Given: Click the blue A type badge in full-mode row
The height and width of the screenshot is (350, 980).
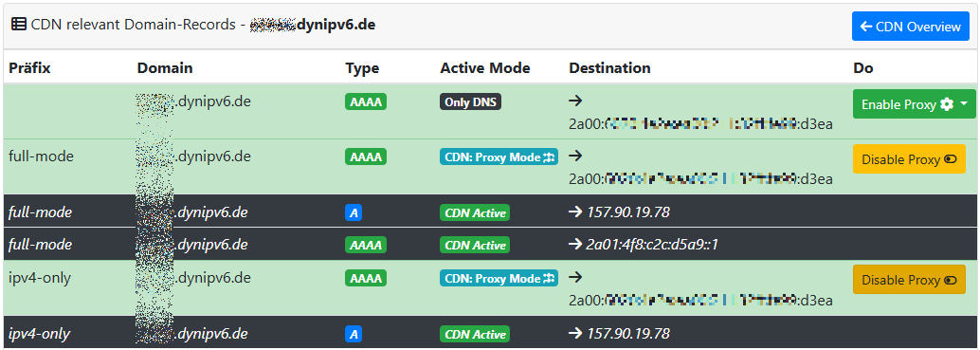Looking at the screenshot, I should pos(354,213).
